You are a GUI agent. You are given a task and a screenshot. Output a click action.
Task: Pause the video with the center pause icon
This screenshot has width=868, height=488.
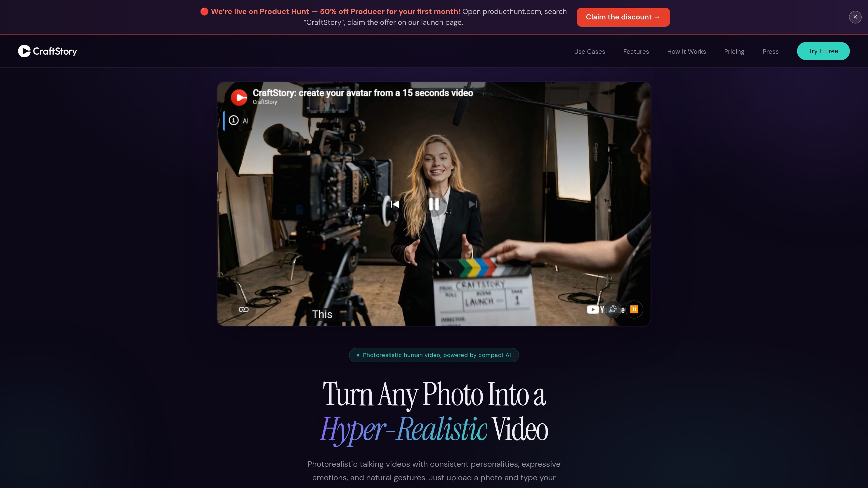point(434,204)
